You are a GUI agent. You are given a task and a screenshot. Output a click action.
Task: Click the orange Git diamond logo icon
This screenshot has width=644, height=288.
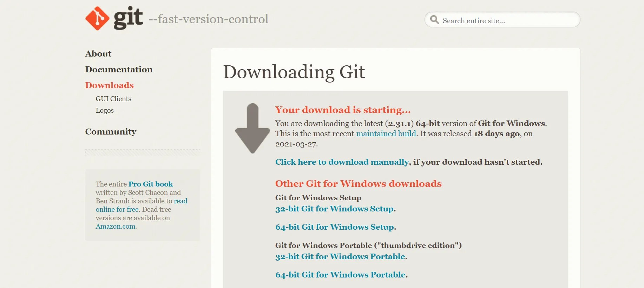tap(97, 19)
